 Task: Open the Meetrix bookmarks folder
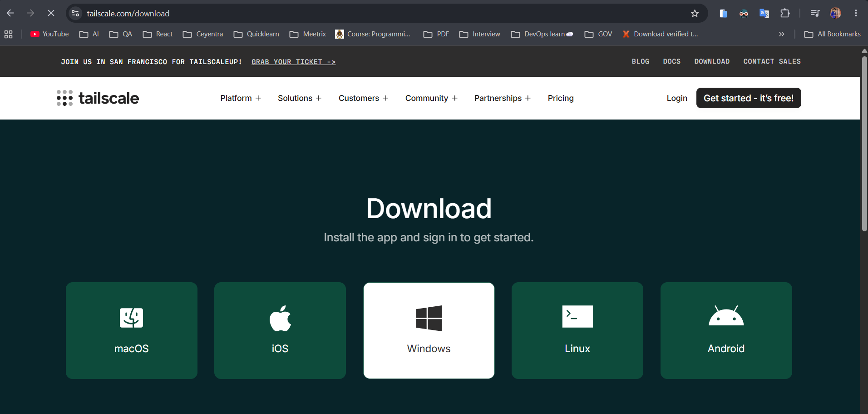(x=308, y=34)
